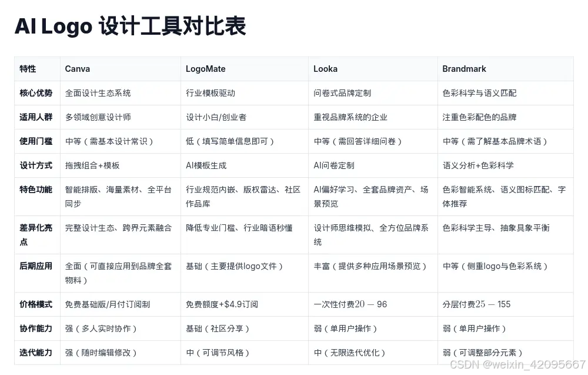Click the '使用门槛' row label
This screenshot has height=375, width=588.
(x=36, y=141)
